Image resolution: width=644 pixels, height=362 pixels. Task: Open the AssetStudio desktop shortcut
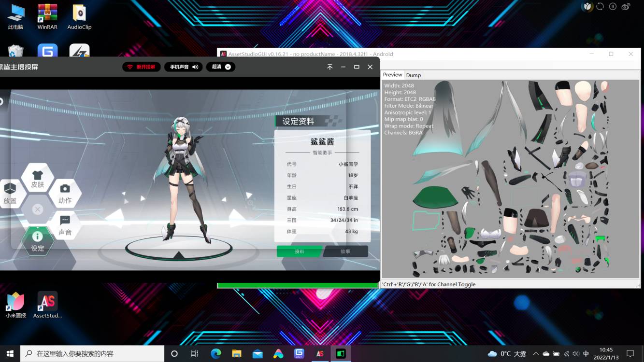click(47, 305)
